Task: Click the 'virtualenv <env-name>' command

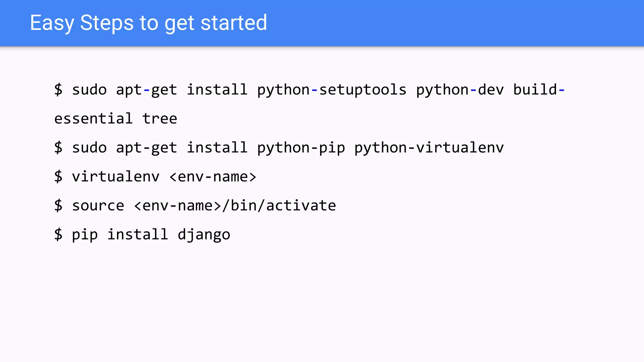Action: [x=155, y=177]
